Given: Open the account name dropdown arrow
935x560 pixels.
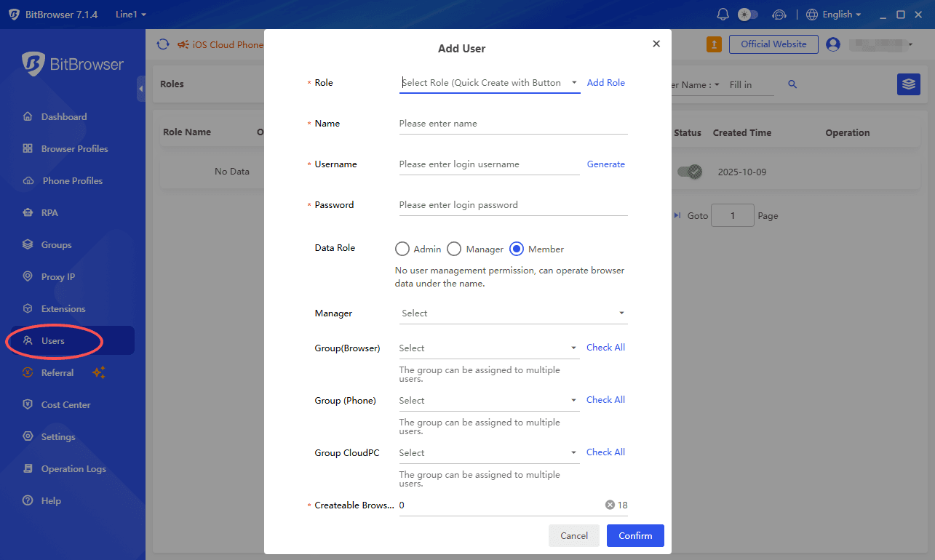Looking at the screenshot, I should coord(910,45).
